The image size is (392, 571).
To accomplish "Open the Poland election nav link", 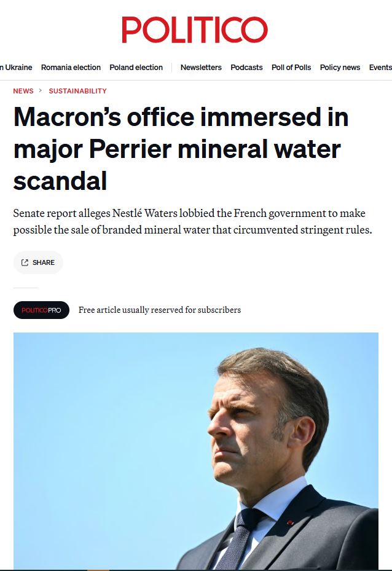I will pos(136,68).
